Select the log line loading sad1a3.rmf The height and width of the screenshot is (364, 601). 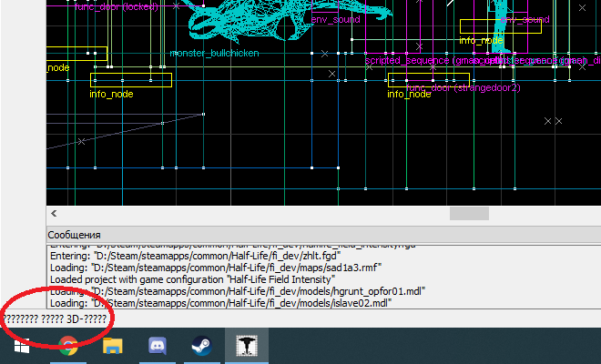point(215,268)
